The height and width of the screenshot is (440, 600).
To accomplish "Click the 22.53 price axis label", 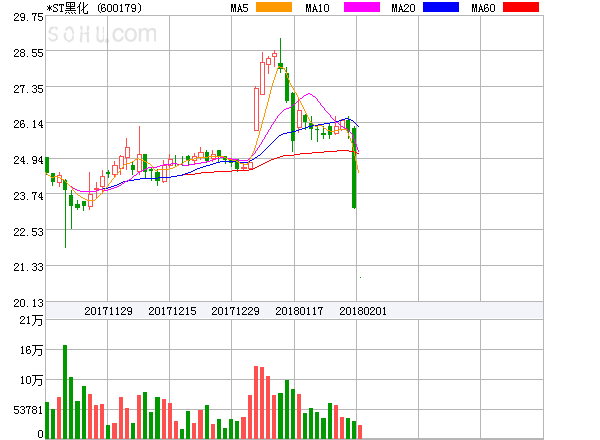I will (28, 232).
